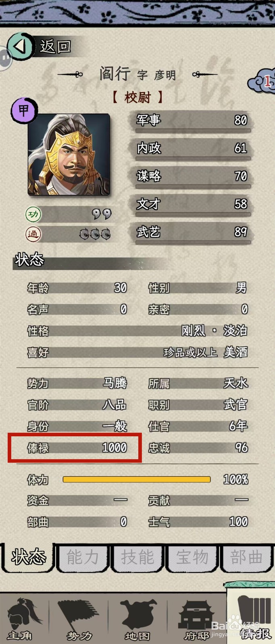The height and width of the screenshot is (644, 275).
Task: Click the 返回 button label
Action: tap(56, 47)
